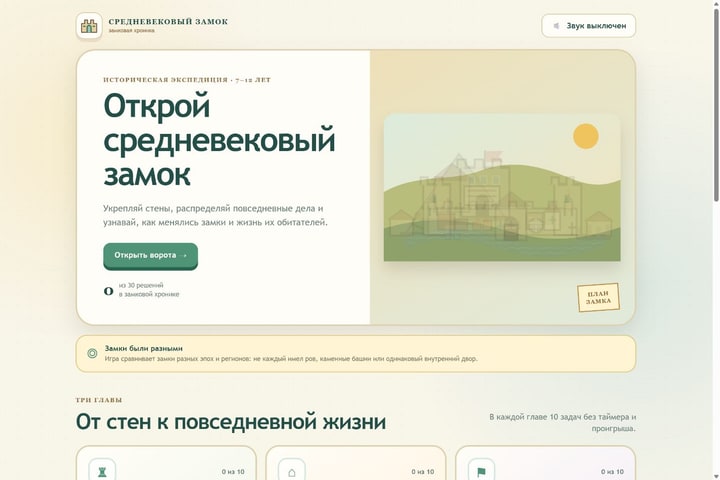Image resolution: width=720 pixels, height=480 pixels.
Task: Click the "СРЕДНЕВЕКОВЫЙ ЗАМОК" site title
Action: tap(168, 22)
